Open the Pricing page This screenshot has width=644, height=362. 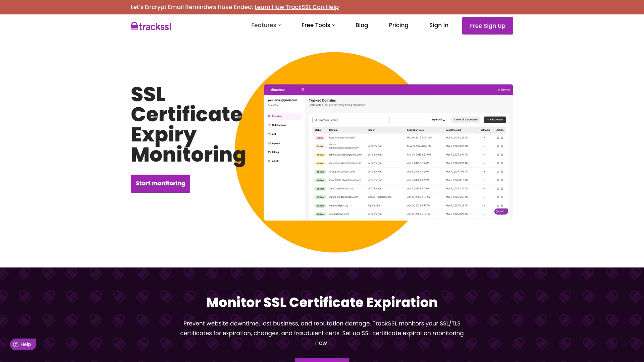[398, 25]
